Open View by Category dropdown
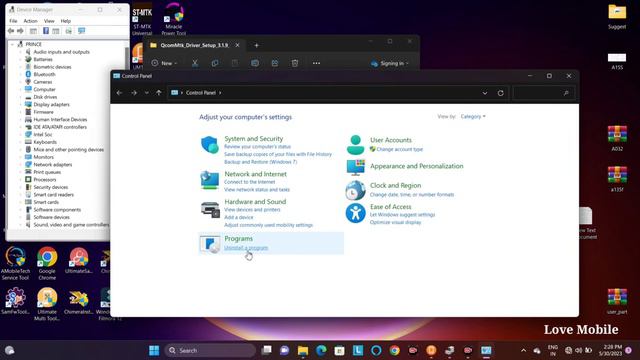 (473, 117)
